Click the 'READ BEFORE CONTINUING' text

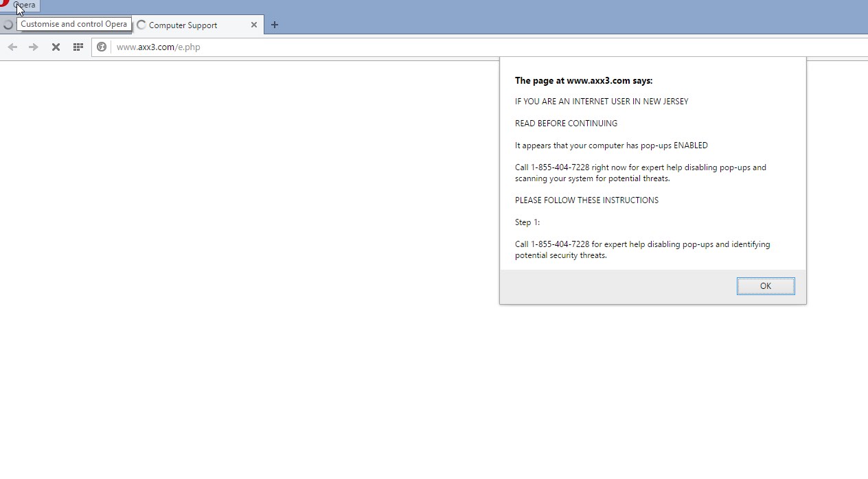point(566,124)
